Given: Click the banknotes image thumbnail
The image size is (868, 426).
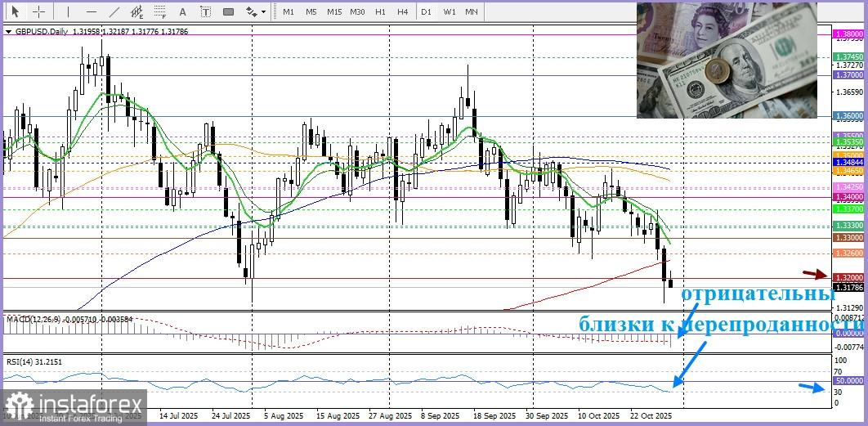Looking at the screenshot, I should point(727,60).
